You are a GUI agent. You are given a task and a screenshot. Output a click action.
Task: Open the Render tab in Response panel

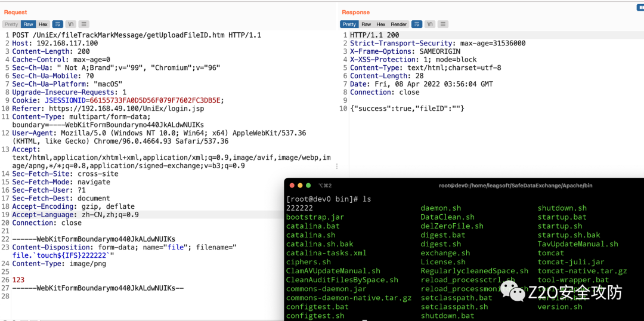(x=399, y=24)
